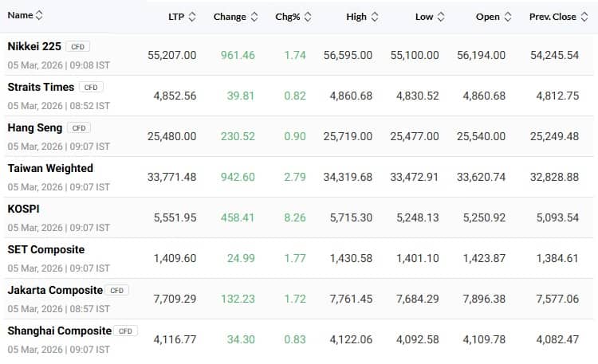This screenshot has width=598, height=364.
Task: Click the CFD badge beside Nikkei 225
Action: [x=78, y=46]
